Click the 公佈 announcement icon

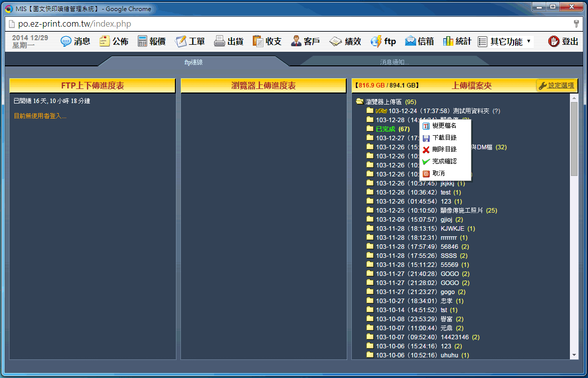pyautogui.click(x=105, y=42)
